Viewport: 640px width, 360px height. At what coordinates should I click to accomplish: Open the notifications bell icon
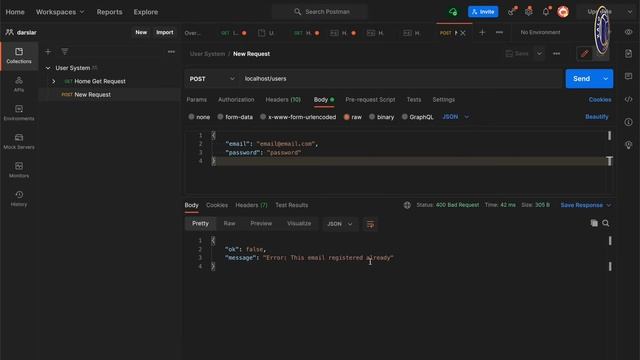click(x=546, y=12)
